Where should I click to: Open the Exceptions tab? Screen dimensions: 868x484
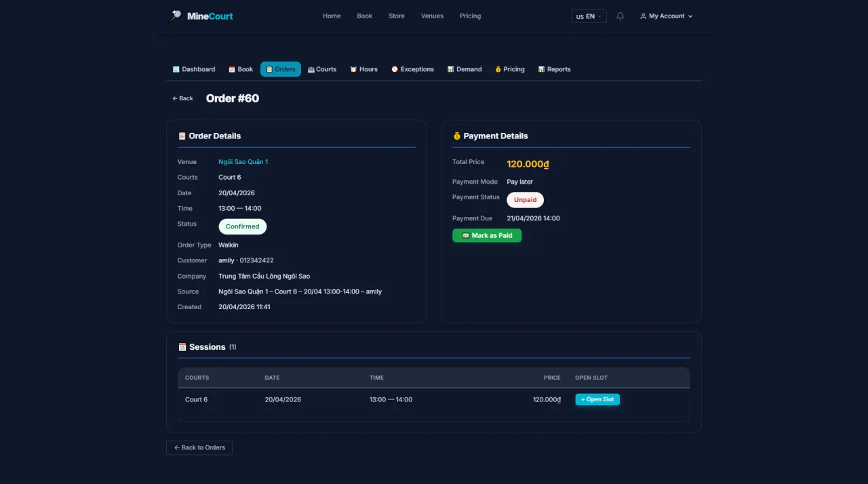tap(412, 69)
